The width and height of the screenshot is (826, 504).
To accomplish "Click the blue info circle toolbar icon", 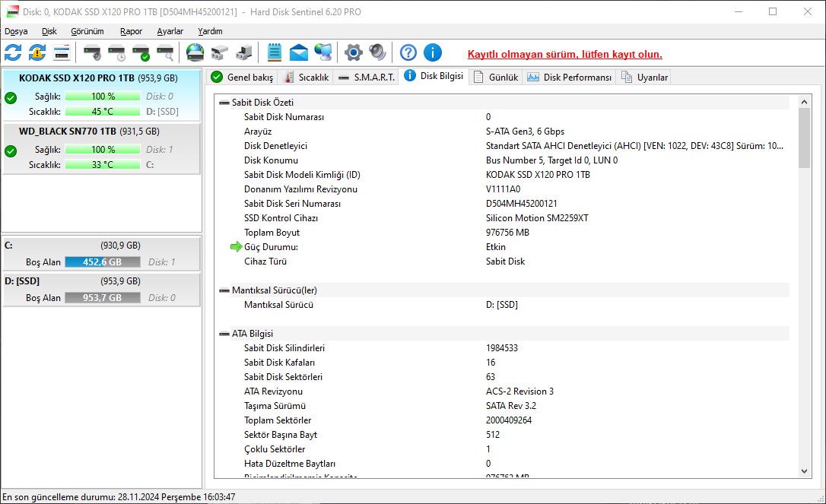I will (433, 52).
